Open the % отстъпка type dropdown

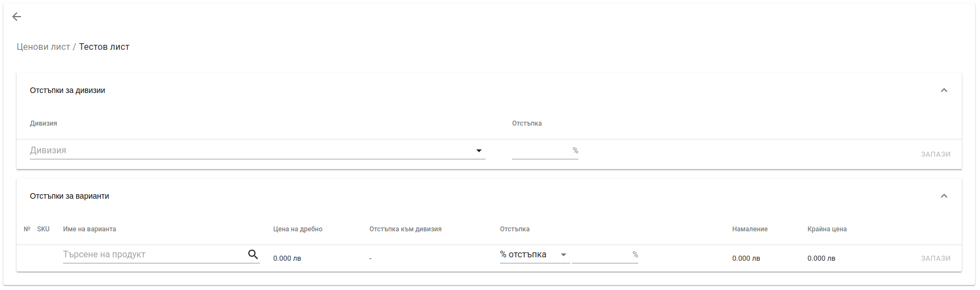[x=535, y=255]
